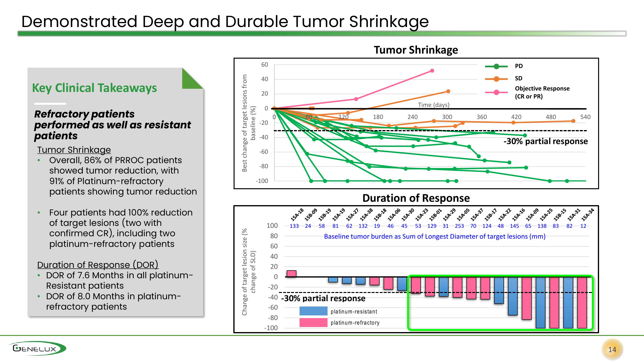Click patient ID label 15A-38

(366, 215)
